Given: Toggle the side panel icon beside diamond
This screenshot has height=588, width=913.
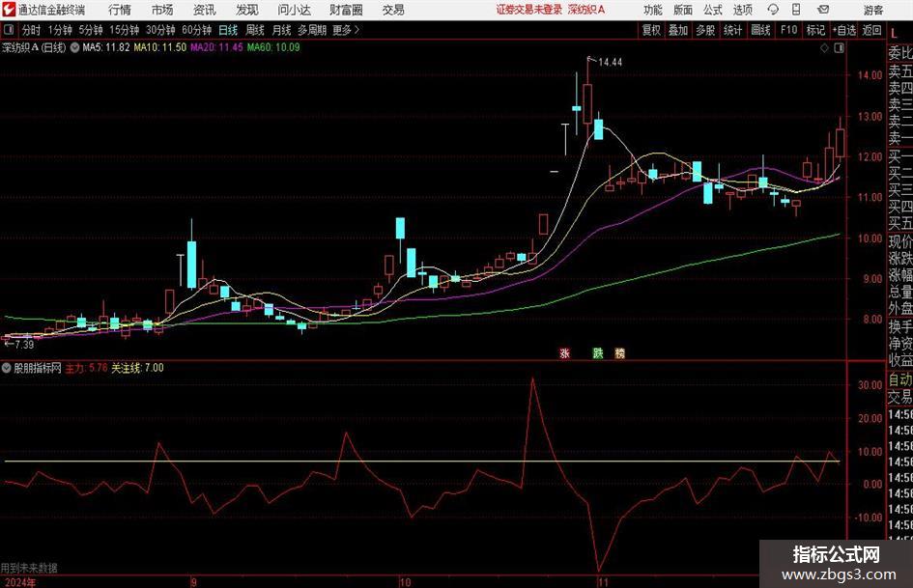Looking at the screenshot, I should (839, 48).
